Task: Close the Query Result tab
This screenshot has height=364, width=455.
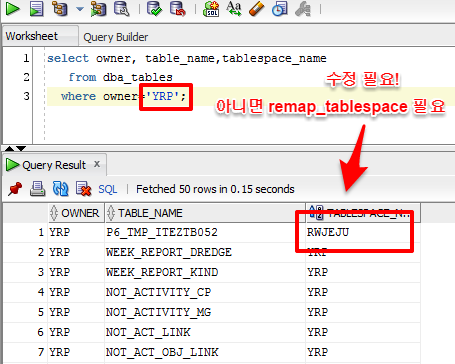Action: click(x=97, y=164)
